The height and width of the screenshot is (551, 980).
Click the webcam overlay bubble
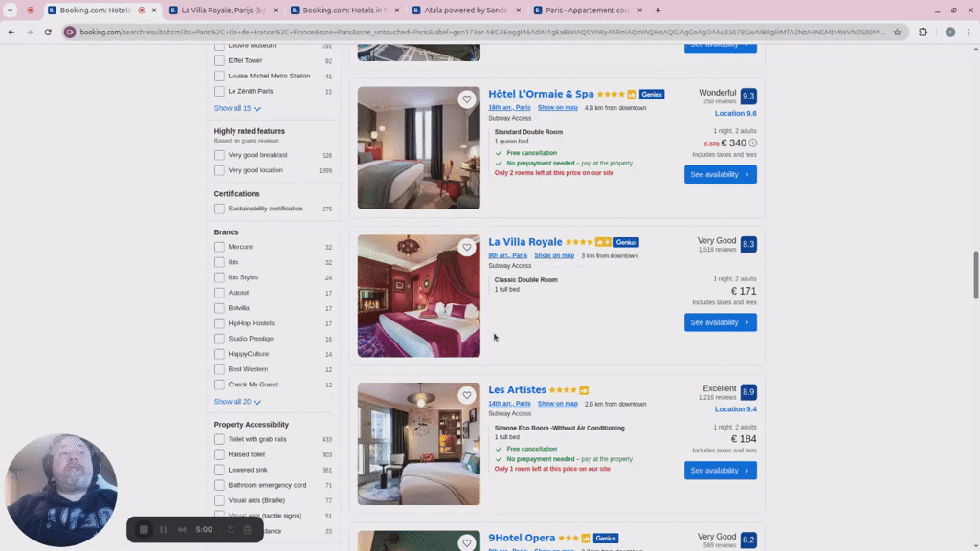(x=60, y=491)
